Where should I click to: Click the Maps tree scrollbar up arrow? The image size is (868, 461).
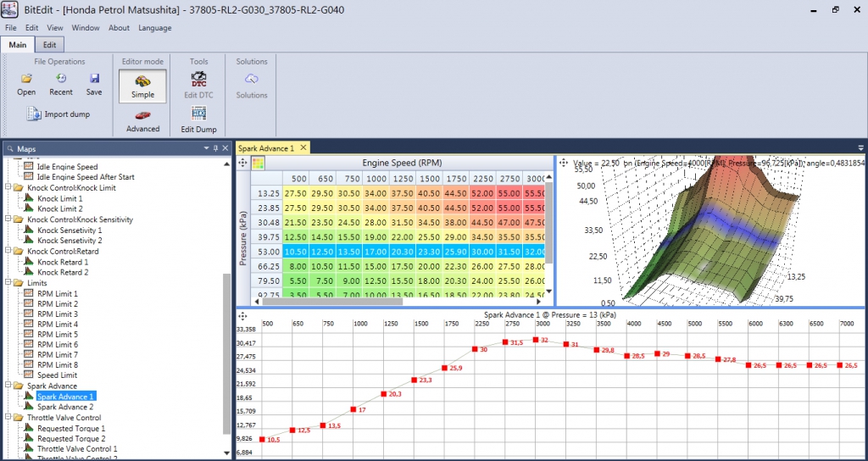[227, 164]
